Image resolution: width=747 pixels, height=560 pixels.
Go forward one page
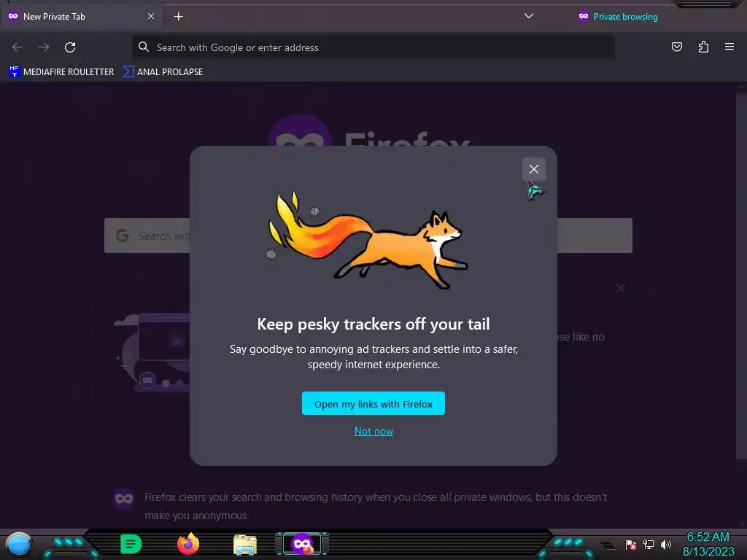click(x=44, y=47)
